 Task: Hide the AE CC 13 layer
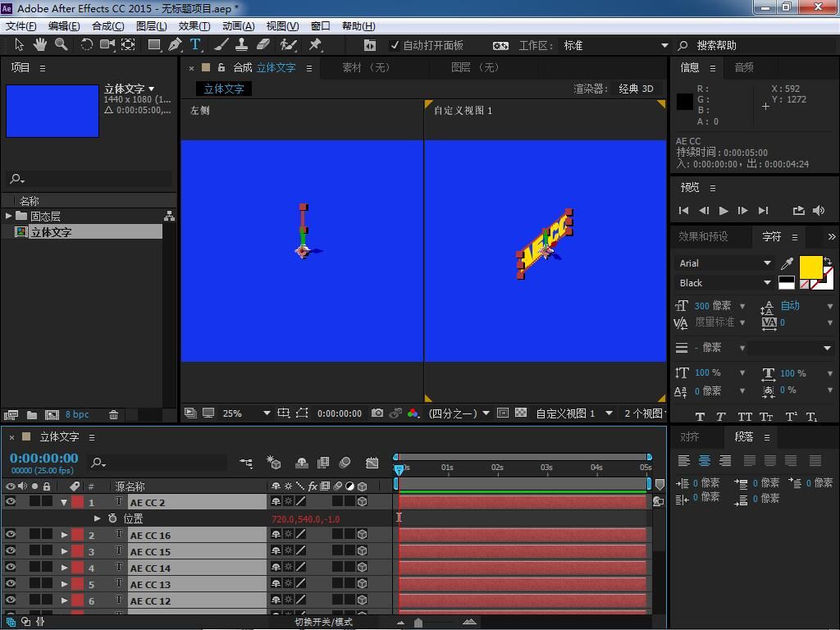(10, 583)
